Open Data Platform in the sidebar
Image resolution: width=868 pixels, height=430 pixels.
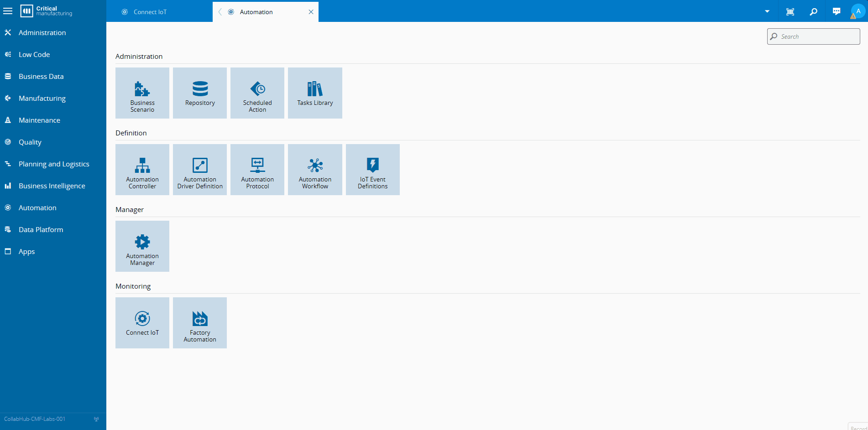(x=53, y=230)
